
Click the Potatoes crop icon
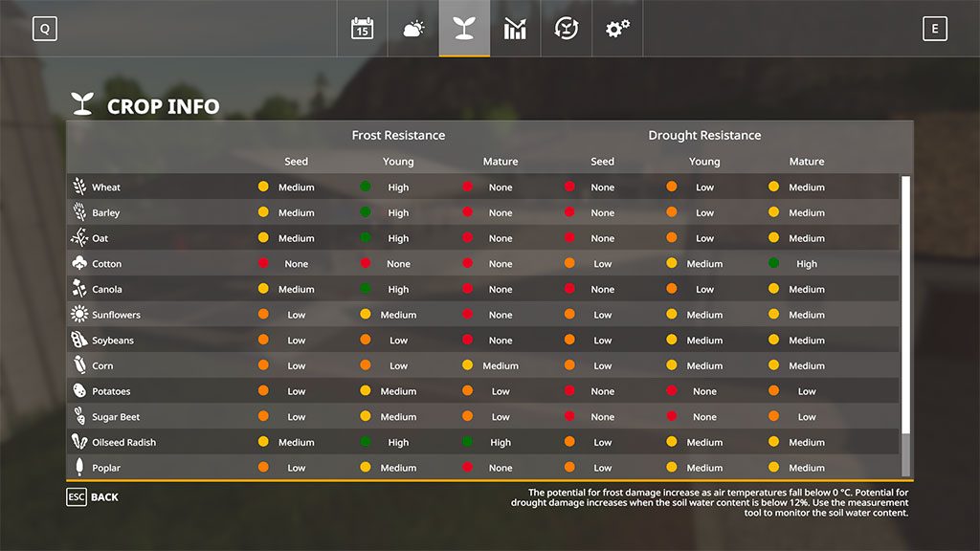click(x=79, y=391)
